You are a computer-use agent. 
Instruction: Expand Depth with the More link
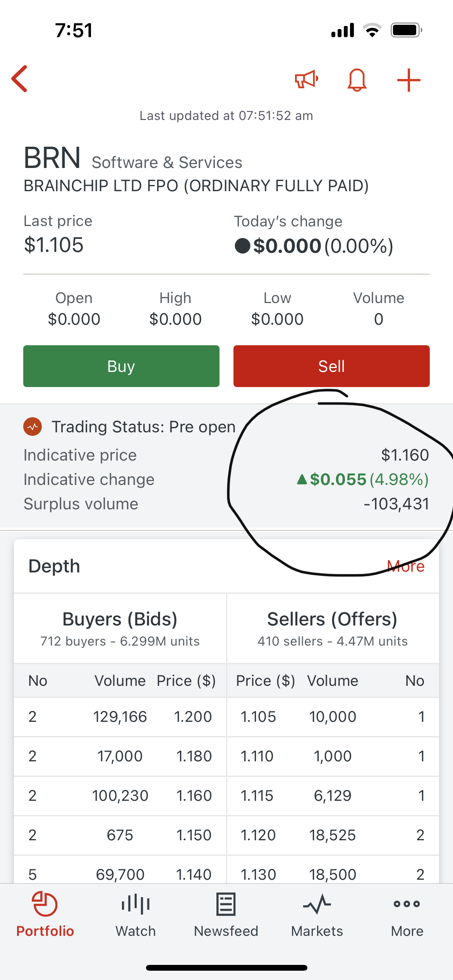[x=405, y=566]
